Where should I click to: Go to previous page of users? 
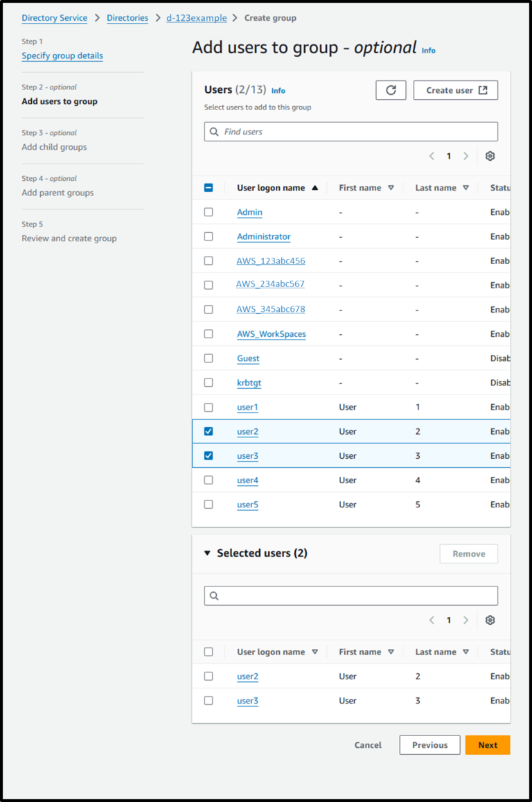click(x=432, y=156)
